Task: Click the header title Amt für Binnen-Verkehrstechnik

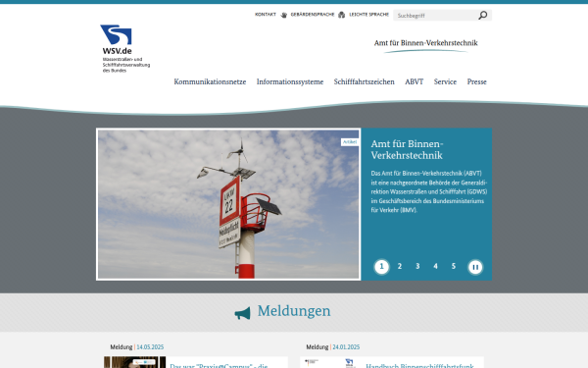Action: 425,43
